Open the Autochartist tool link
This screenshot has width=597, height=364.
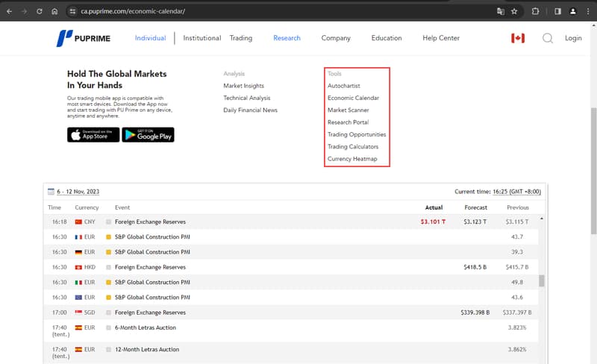tap(344, 86)
